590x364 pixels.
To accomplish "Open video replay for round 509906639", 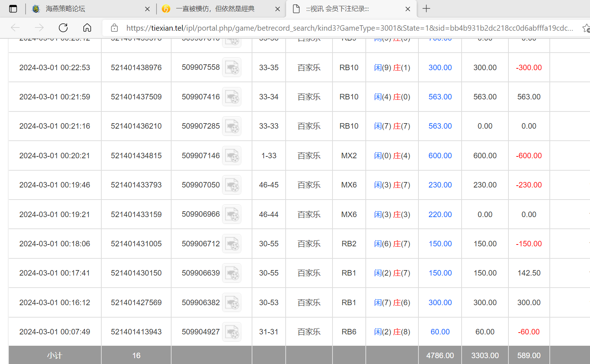I will [x=232, y=273].
